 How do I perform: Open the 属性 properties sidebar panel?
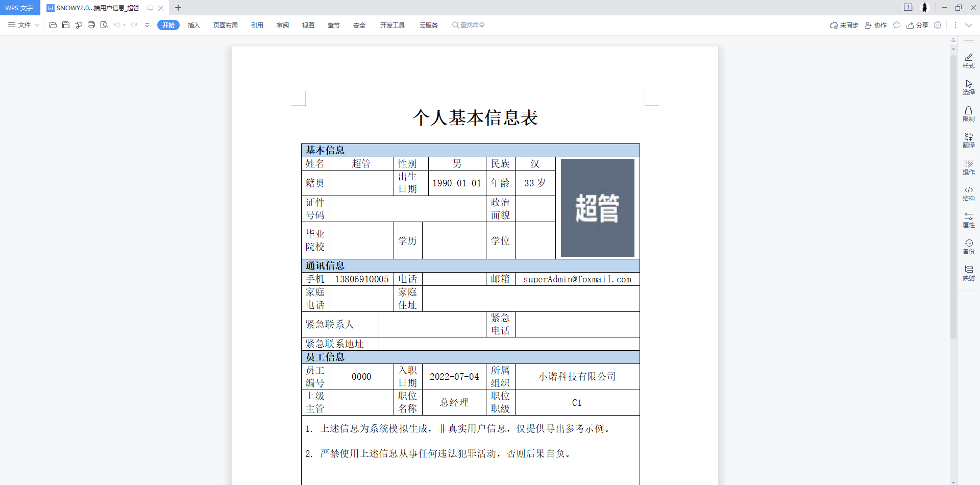click(x=968, y=221)
